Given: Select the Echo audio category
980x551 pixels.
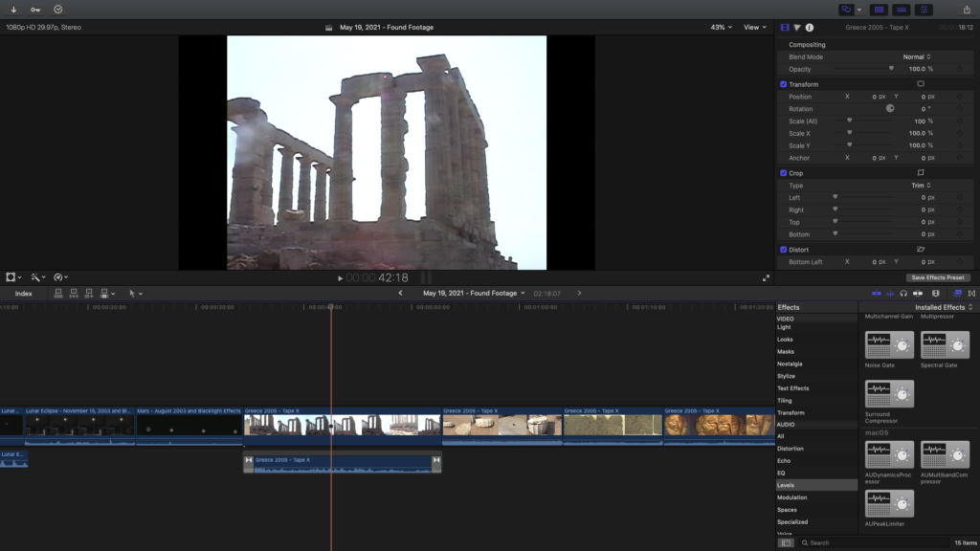Looking at the screenshot, I should 784,461.
